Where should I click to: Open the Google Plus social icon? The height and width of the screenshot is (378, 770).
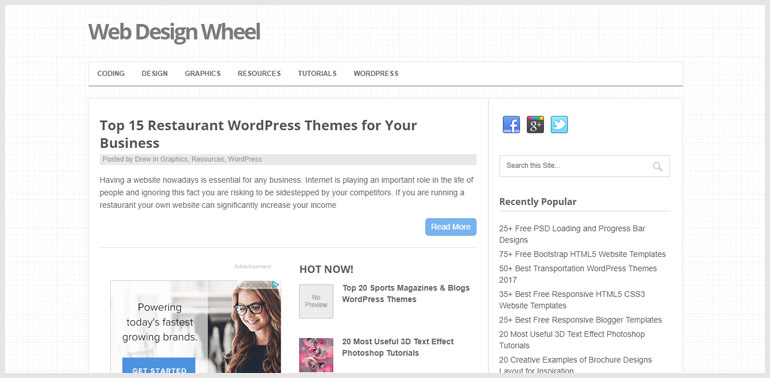(535, 125)
